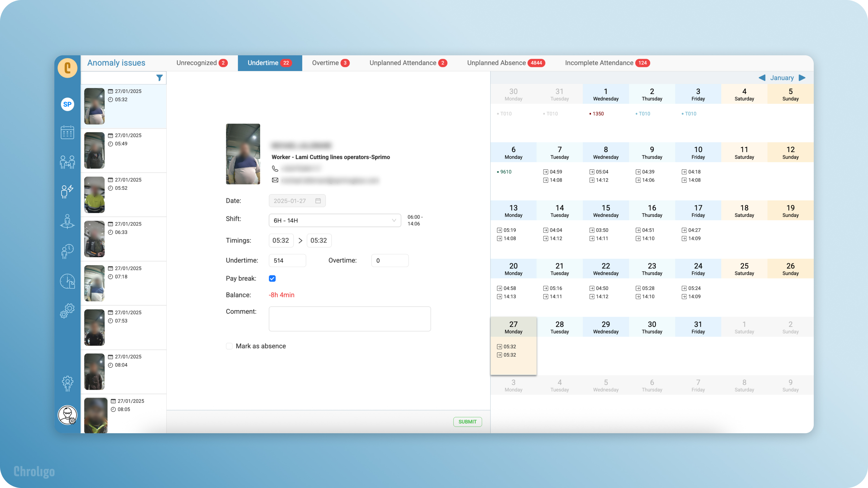Click the Comment text box
Viewport: 868px width, 488px height.
(350, 319)
